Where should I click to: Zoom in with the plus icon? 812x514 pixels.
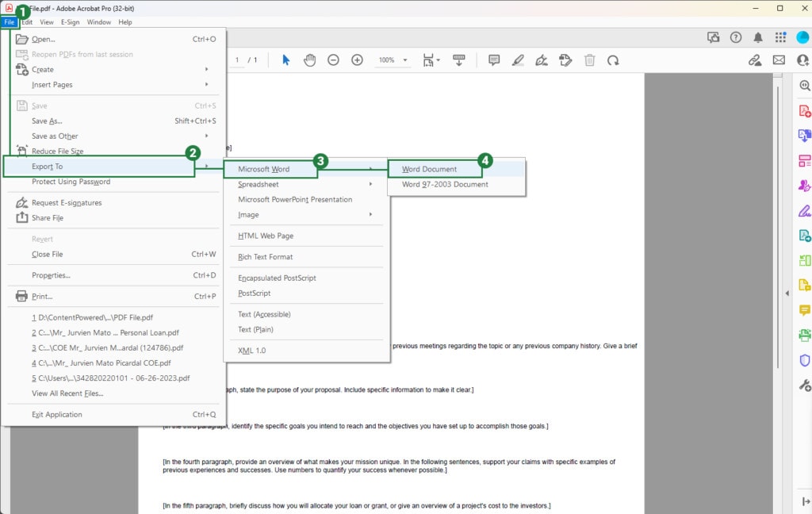(358, 60)
